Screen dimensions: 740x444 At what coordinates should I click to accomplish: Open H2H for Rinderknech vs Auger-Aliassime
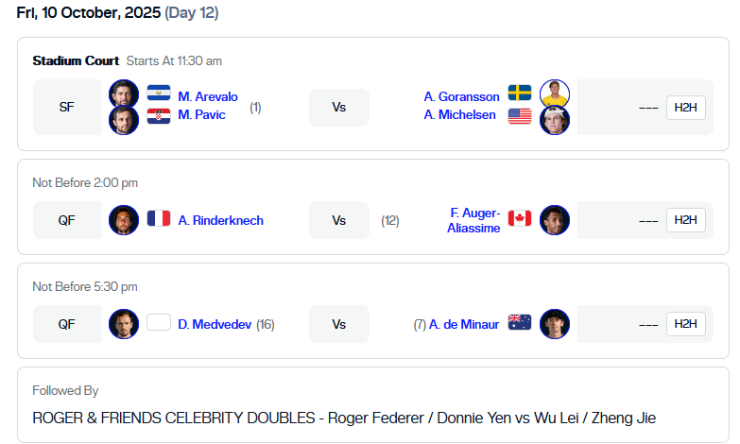[x=685, y=220]
